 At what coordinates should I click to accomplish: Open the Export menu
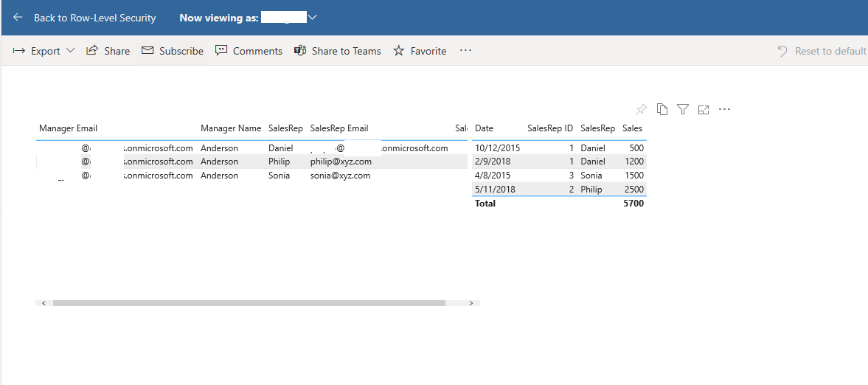44,51
